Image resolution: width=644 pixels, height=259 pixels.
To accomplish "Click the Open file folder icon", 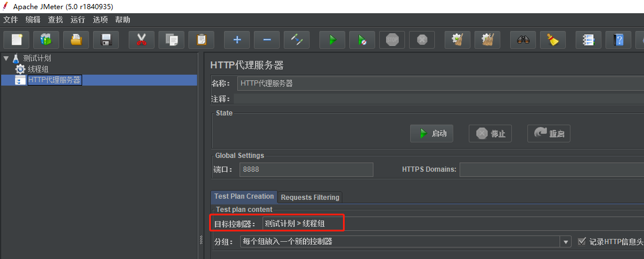I will [x=76, y=40].
